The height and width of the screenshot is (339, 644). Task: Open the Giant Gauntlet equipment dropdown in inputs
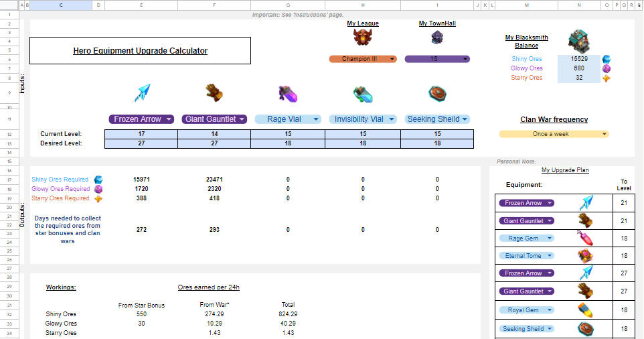tap(214, 119)
